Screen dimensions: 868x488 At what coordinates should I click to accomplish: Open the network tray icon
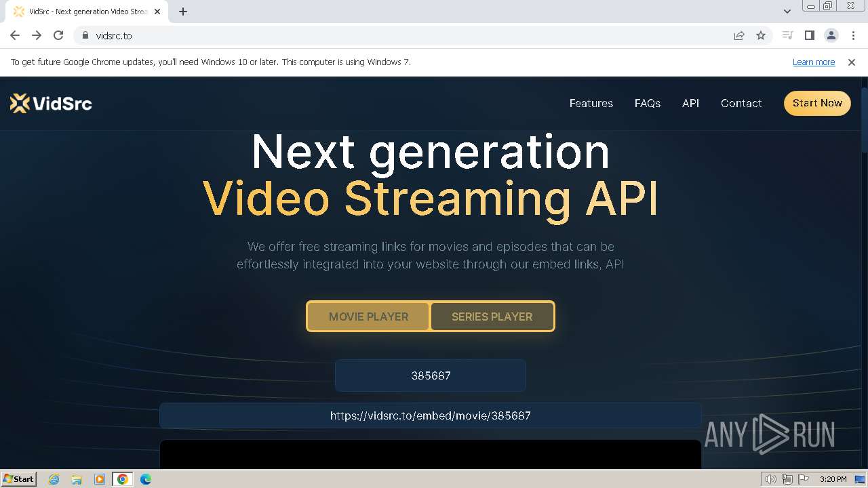[787, 479]
